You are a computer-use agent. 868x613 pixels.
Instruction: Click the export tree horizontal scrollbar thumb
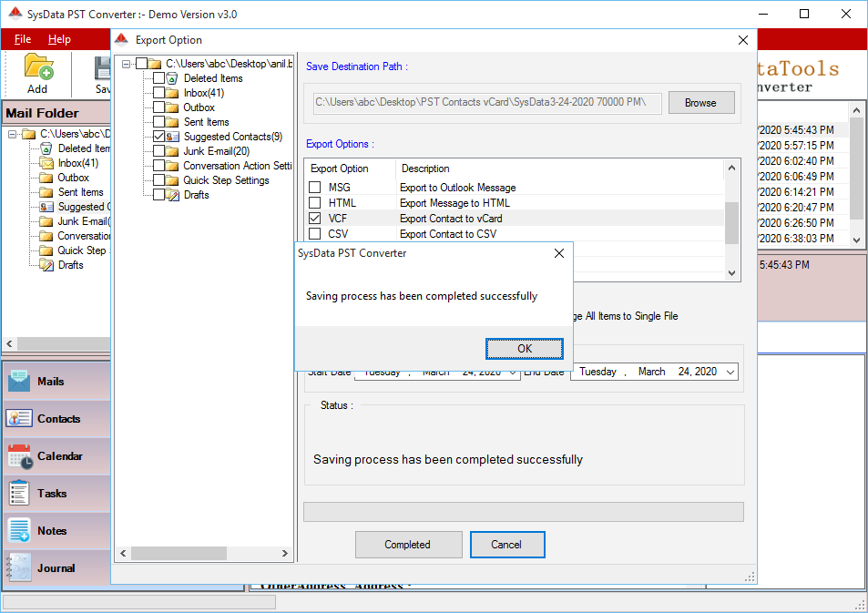[x=179, y=553]
